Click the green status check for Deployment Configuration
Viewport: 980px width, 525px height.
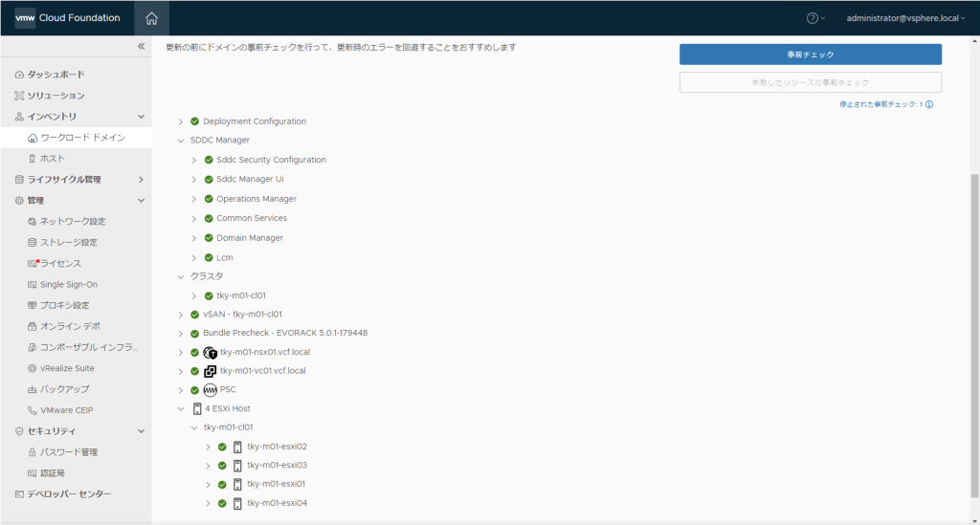tap(195, 121)
